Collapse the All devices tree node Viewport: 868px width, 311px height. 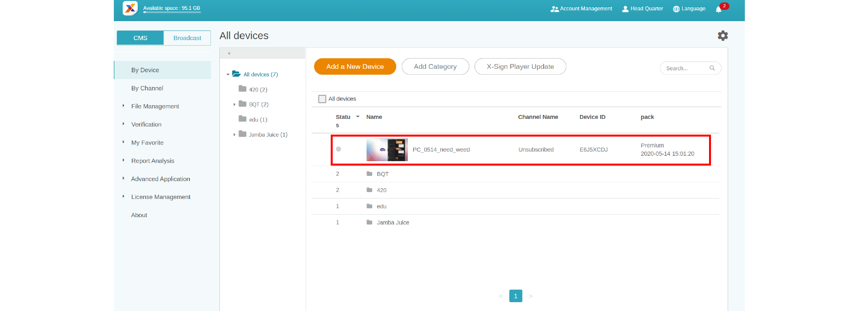point(228,75)
